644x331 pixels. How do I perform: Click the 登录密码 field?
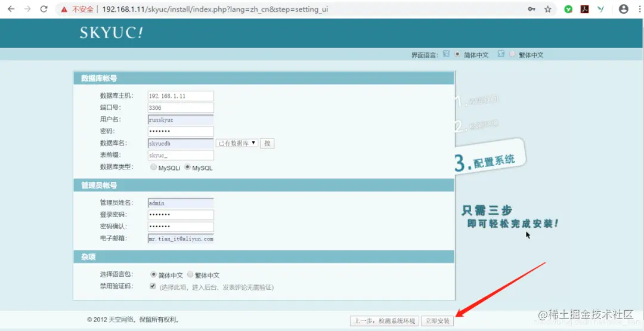click(181, 215)
